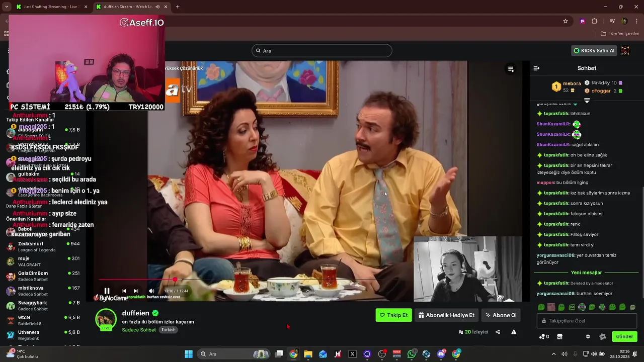
Task: Focus the Ara search field on Kick
Action: point(322,51)
